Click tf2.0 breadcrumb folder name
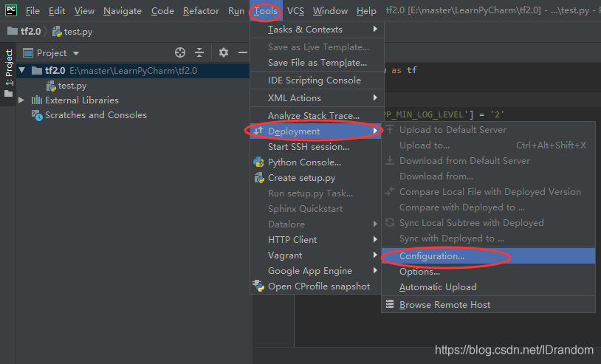601x364 pixels. tap(31, 32)
